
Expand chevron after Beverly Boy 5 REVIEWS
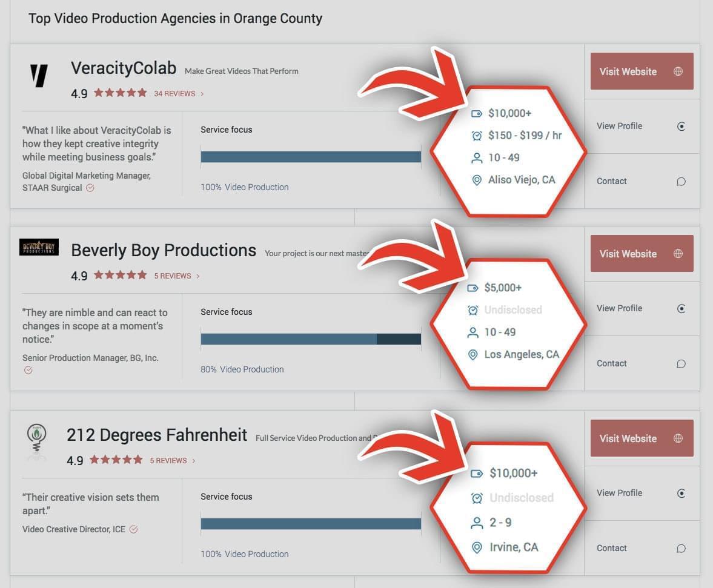tap(198, 276)
